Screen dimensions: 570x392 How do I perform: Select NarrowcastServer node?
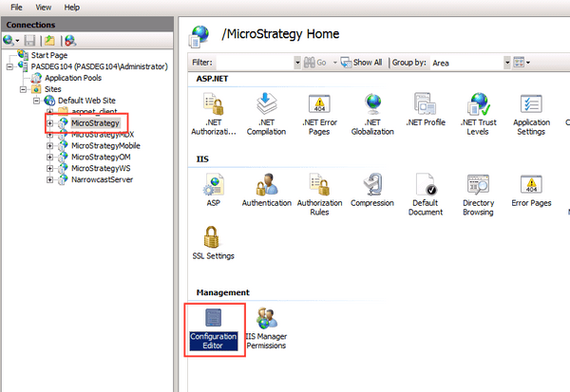pos(103,179)
